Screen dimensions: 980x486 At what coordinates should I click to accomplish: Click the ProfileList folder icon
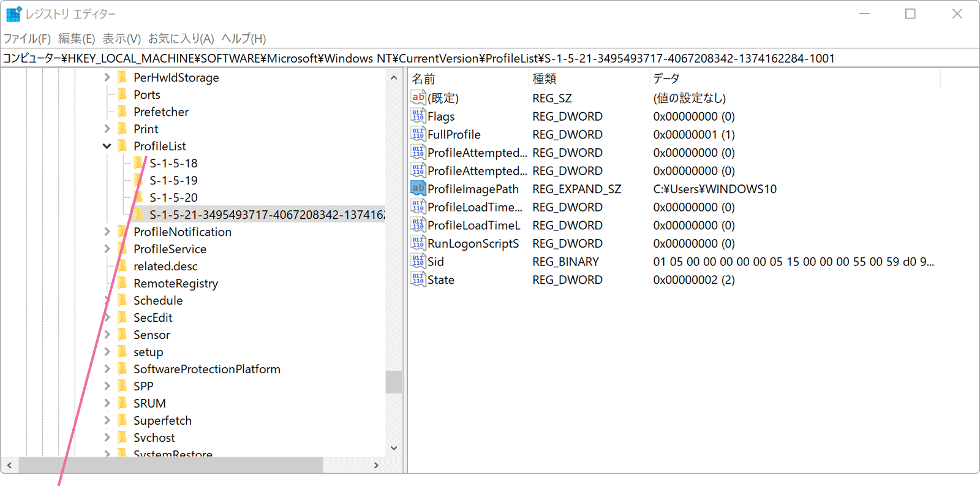click(x=122, y=146)
